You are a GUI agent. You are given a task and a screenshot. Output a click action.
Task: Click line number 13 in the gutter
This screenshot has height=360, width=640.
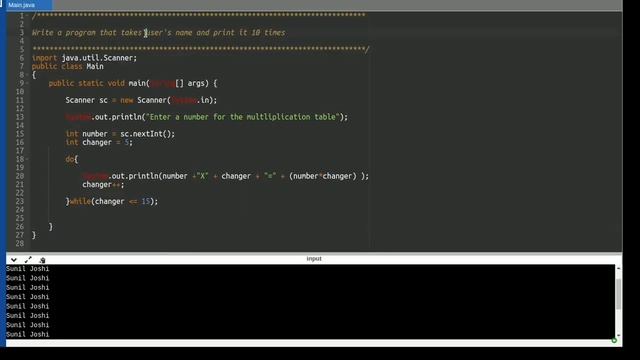pyautogui.click(x=20, y=117)
